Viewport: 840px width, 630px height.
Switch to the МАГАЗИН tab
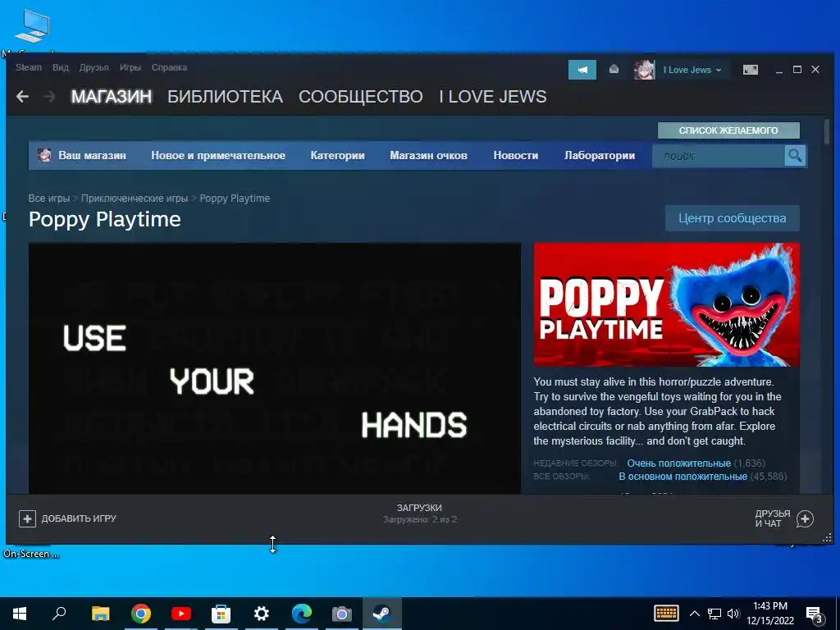(x=112, y=97)
